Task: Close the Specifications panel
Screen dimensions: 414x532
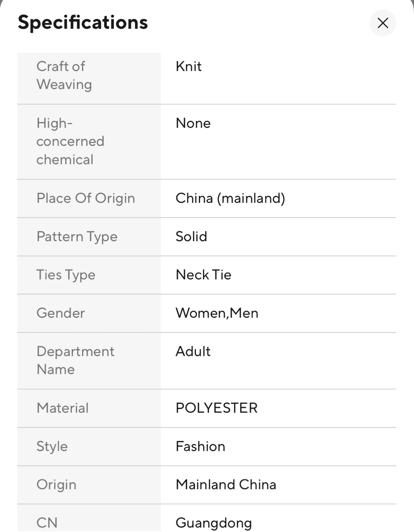Action: click(383, 23)
